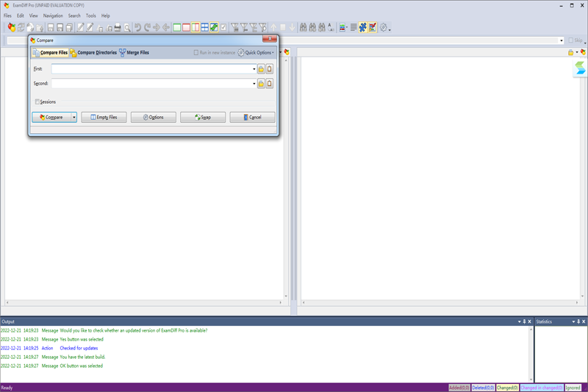Click inside the Second file path field
Image resolution: width=588 pixels, height=392 pixels.
(x=151, y=84)
